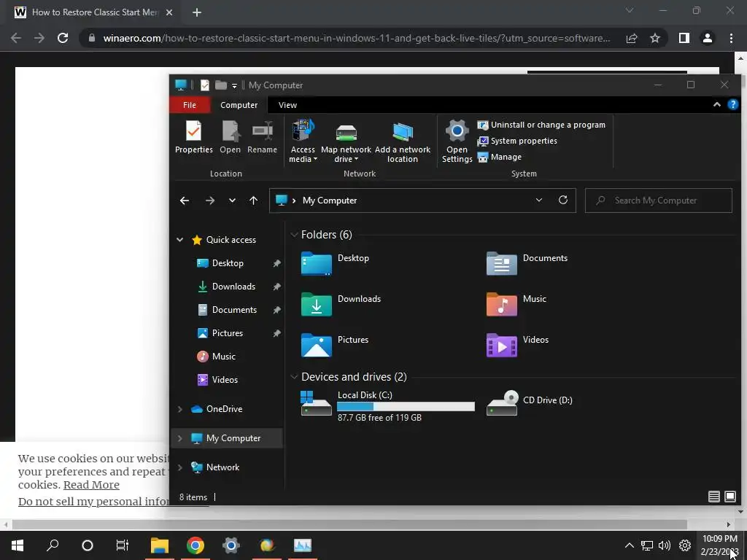The height and width of the screenshot is (560, 747).
Task: Bookmark this page with the star icon
Action: click(x=655, y=38)
